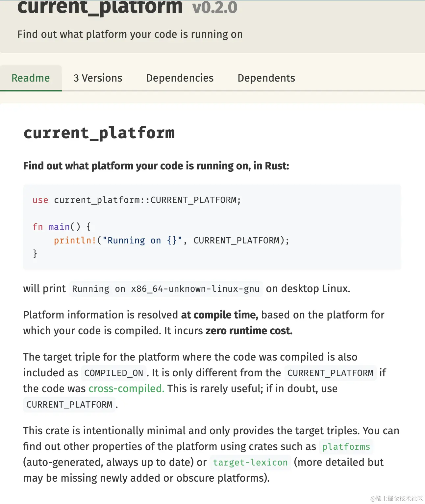Open the Readme tab
425x504 pixels.
click(x=31, y=78)
